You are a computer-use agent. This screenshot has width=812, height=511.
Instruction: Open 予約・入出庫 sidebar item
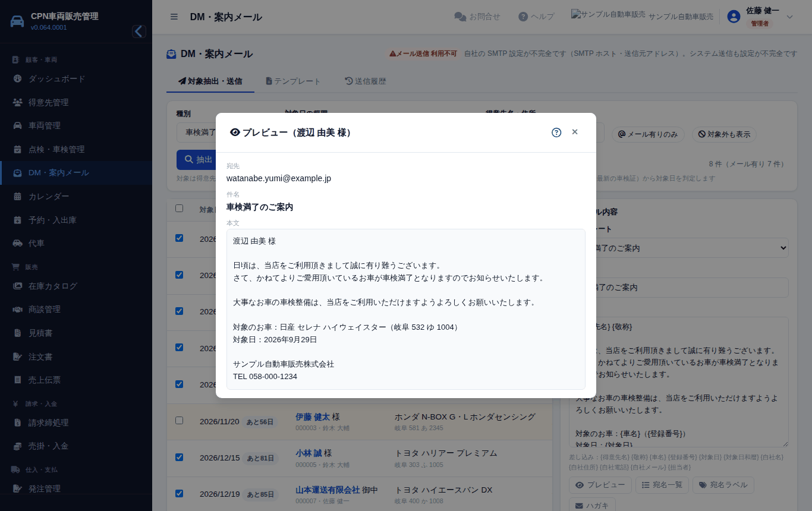[76, 220]
